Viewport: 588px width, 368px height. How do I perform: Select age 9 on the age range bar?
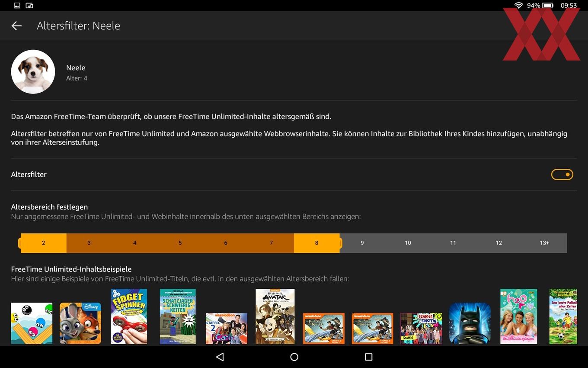click(362, 243)
